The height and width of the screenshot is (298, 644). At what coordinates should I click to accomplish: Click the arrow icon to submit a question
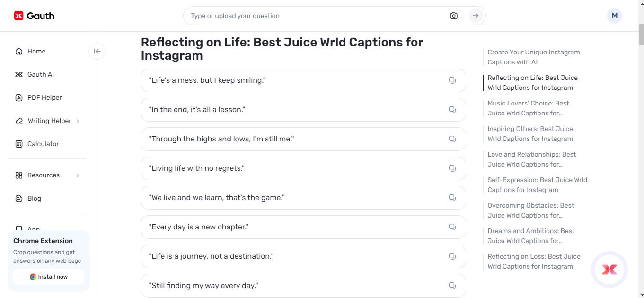475,15
